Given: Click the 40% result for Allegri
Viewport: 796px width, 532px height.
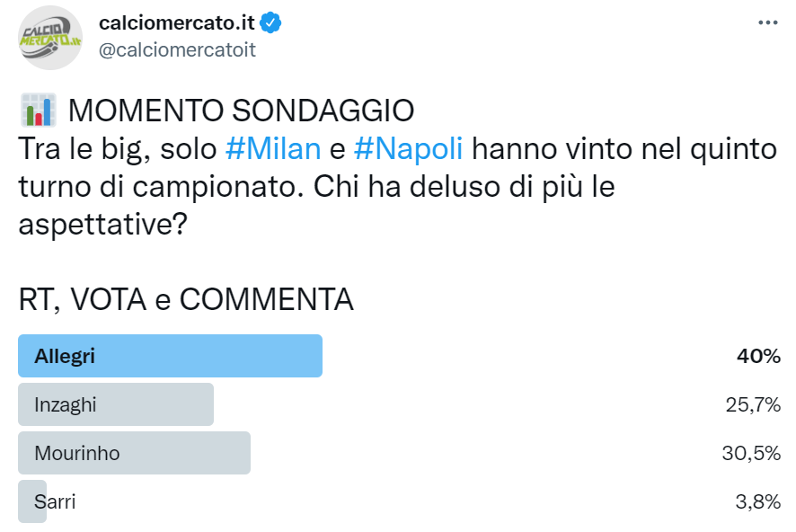Looking at the screenshot, I should [758, 356].
